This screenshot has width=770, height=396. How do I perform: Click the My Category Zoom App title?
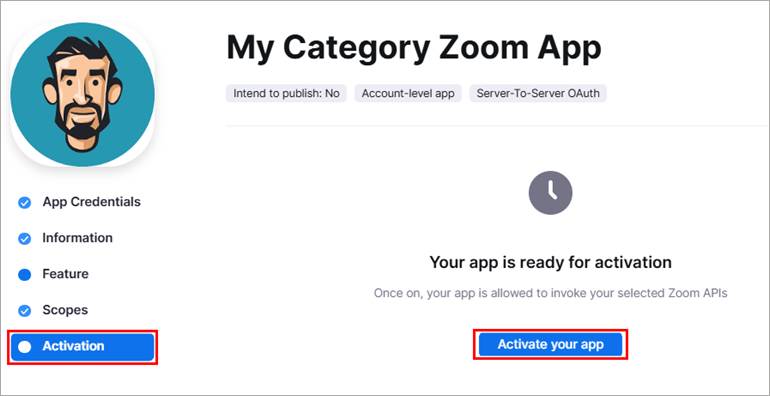414,48
